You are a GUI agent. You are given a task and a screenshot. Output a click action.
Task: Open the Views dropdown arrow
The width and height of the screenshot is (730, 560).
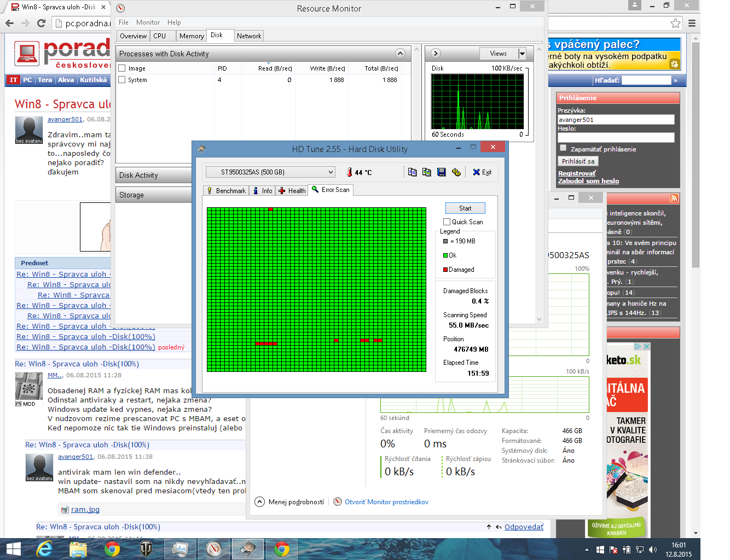point(522,54)
